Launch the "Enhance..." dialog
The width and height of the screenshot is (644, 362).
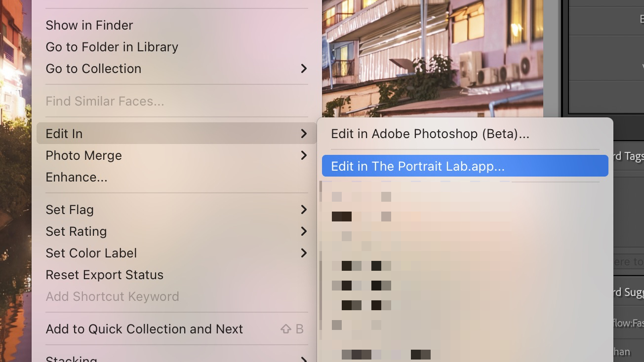pos(77,177)
